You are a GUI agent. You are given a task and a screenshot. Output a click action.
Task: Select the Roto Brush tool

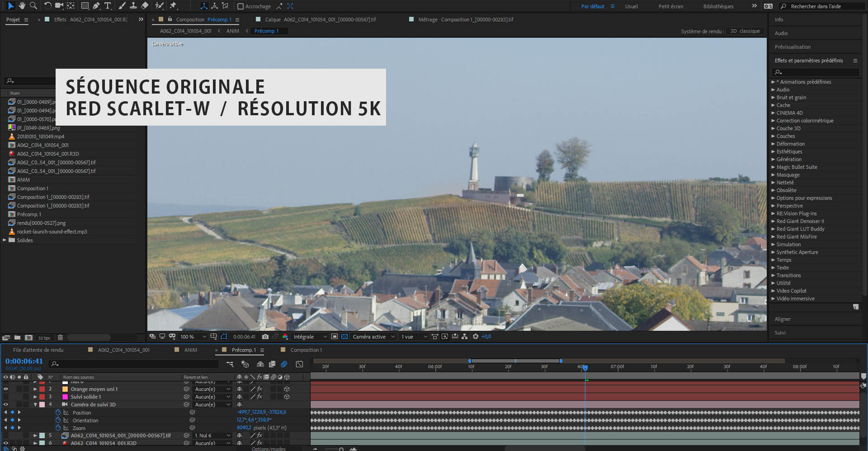pos(159,6)
